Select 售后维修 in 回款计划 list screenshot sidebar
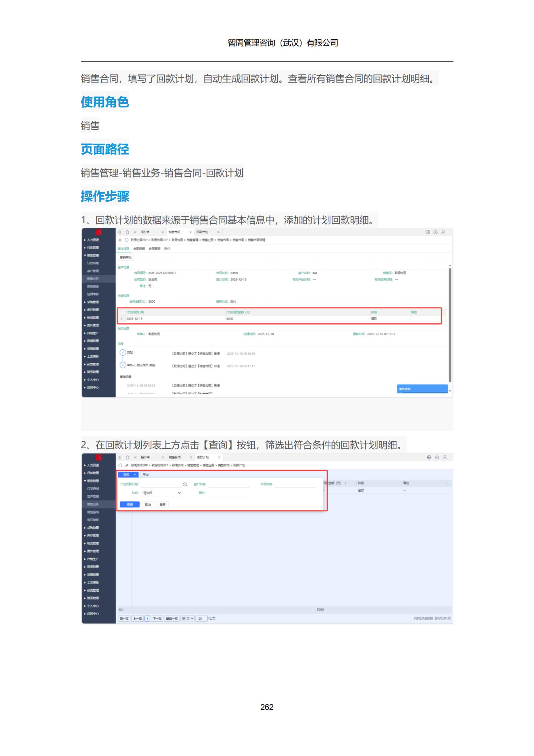Viewport: 534px width, 756px height. (93, 520)
